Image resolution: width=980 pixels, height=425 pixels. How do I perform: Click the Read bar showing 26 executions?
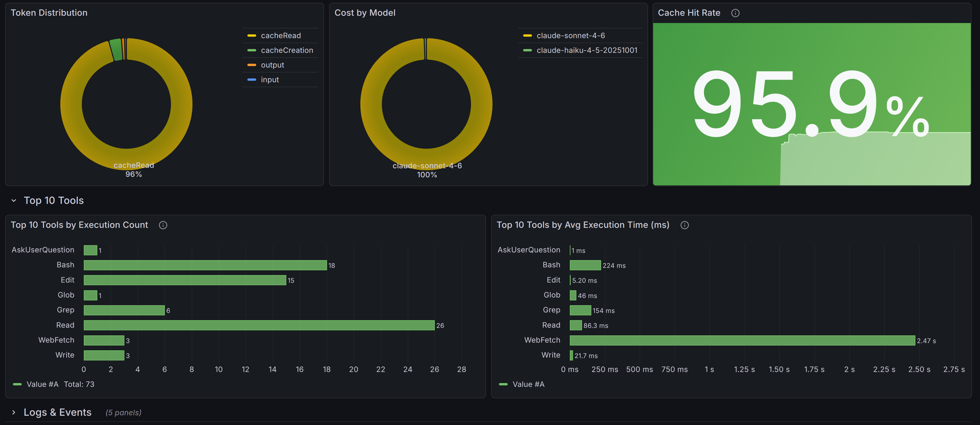[x=259, y=325]
